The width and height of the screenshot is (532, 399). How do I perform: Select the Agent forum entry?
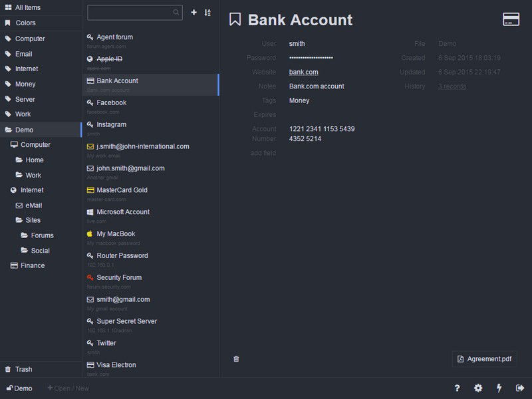[151, 41]
